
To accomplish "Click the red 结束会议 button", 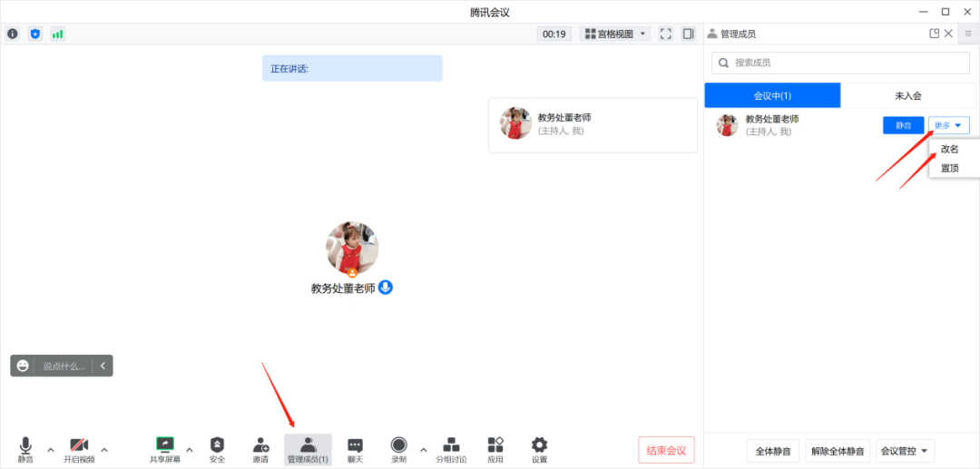I will click(x=666, y=450).
